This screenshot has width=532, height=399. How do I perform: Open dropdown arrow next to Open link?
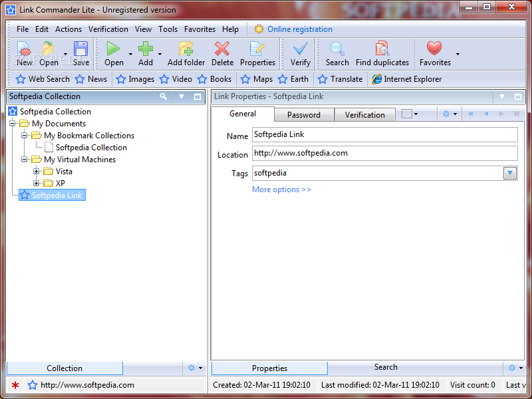click(130, 54)
